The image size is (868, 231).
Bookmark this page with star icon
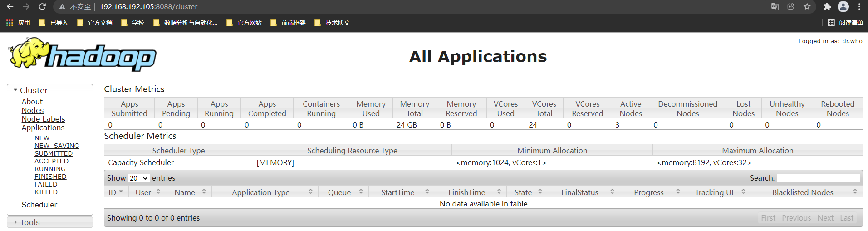[807, 6]
